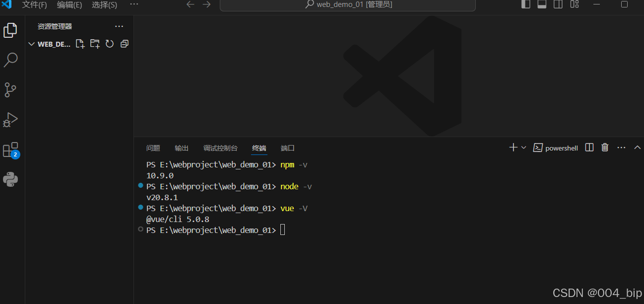Viewport: 644px width, 304px height.
Task: Refresh the explorer file tree
Action: point(110,44)
